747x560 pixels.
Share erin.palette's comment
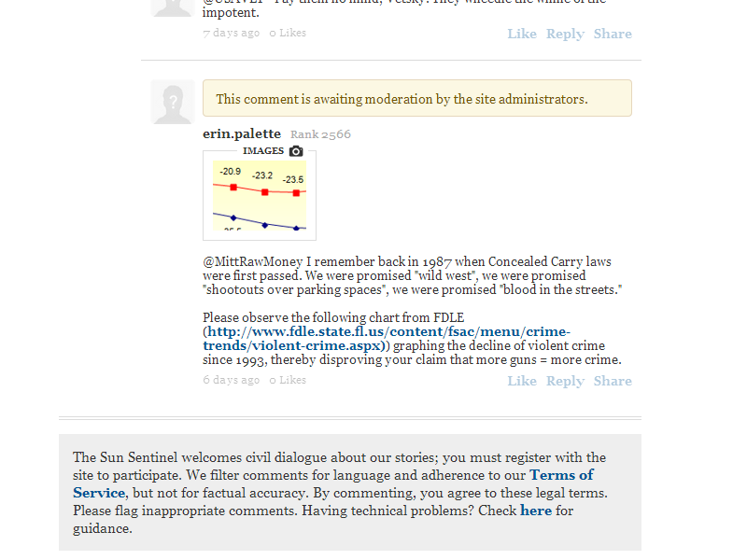pyautogui.click(x=613, y=381)
